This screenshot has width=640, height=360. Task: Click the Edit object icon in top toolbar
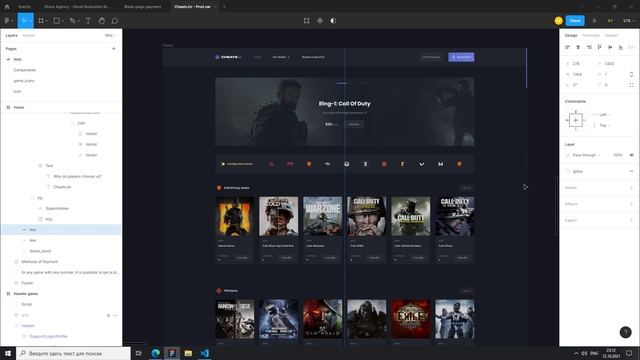coord(307,21)
